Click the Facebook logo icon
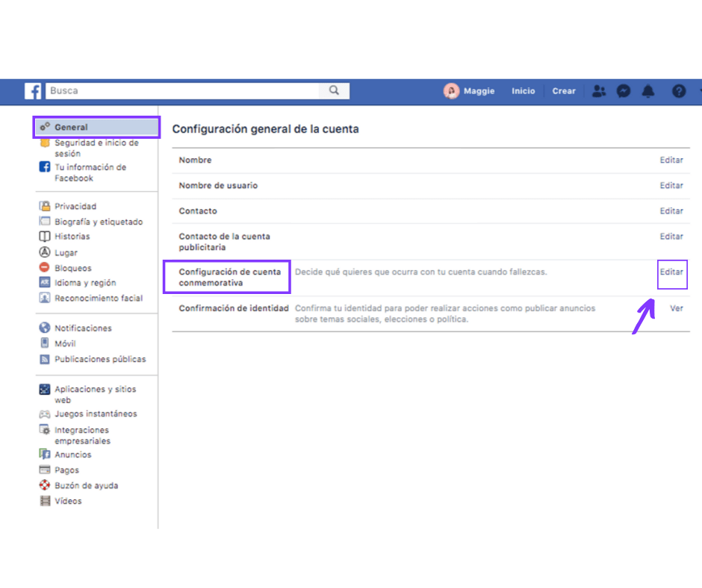The height and width of the screenshot is (588, 702). [33, 91]
